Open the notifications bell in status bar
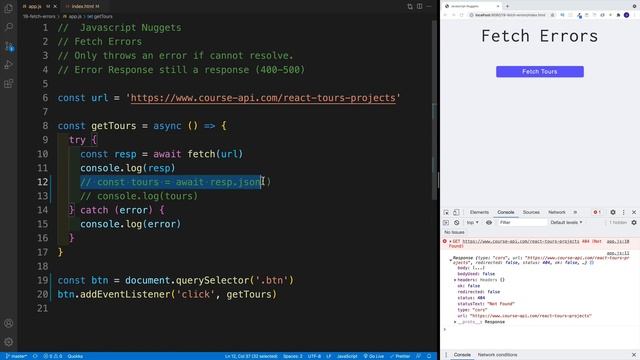Image resolution: width=640 pixels, height=360 pixels. click(x=429, y=356)
